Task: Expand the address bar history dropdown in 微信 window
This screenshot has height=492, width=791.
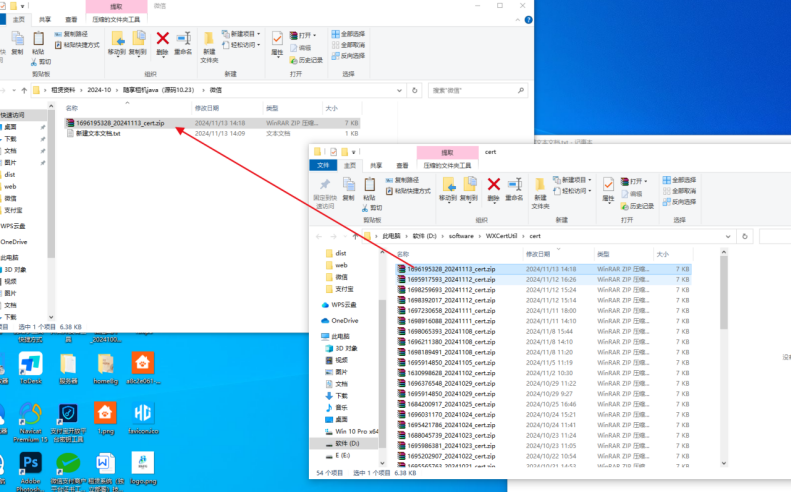Action: pos(399,90)
